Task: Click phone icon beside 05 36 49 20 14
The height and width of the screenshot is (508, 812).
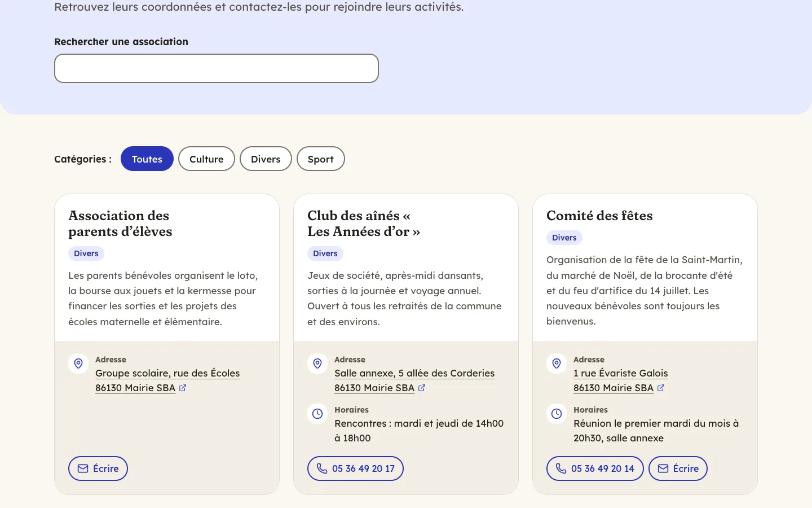Action: 561,468
